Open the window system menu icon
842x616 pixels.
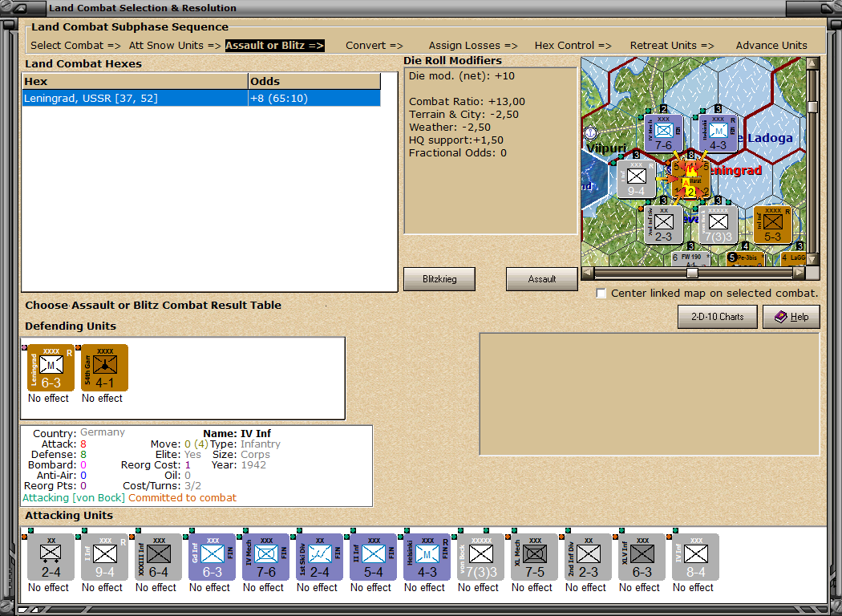pyautogui.click(x=18, y=8)
